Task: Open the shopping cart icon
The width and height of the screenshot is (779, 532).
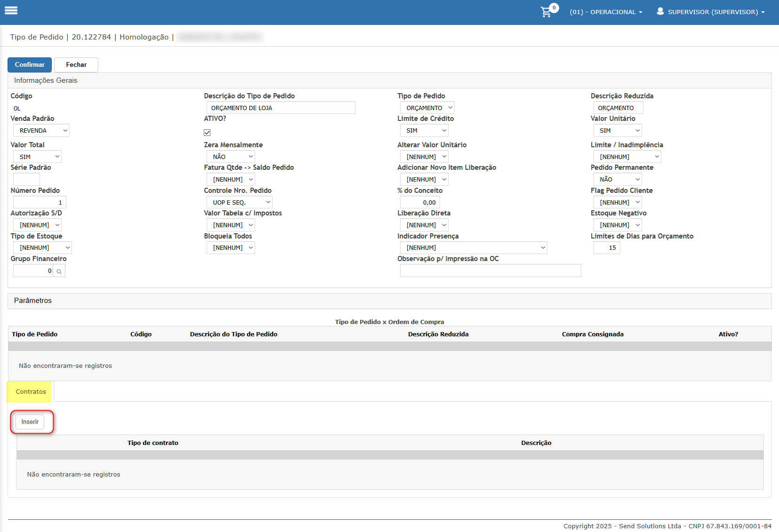Action: point(546,12)
